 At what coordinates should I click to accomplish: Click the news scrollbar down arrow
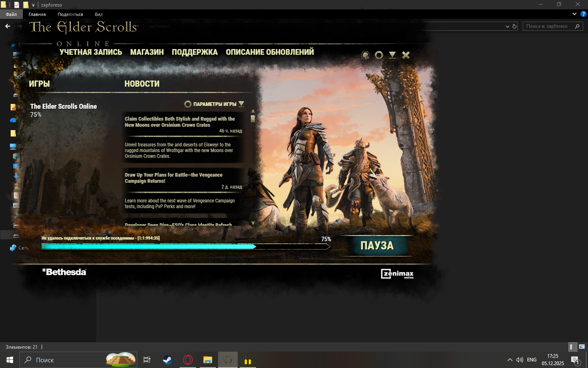coord(253,223)
